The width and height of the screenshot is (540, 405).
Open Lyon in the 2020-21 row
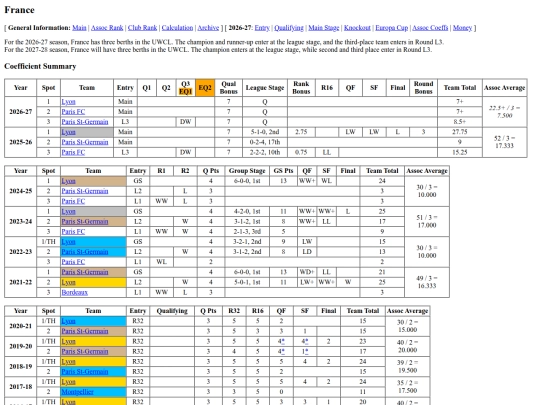(69, 321)
